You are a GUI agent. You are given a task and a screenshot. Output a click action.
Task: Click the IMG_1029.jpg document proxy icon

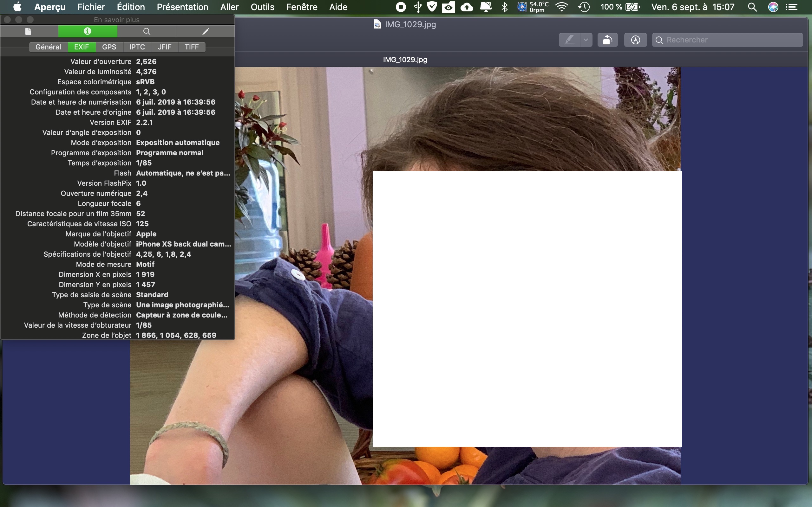coord(377,24)
